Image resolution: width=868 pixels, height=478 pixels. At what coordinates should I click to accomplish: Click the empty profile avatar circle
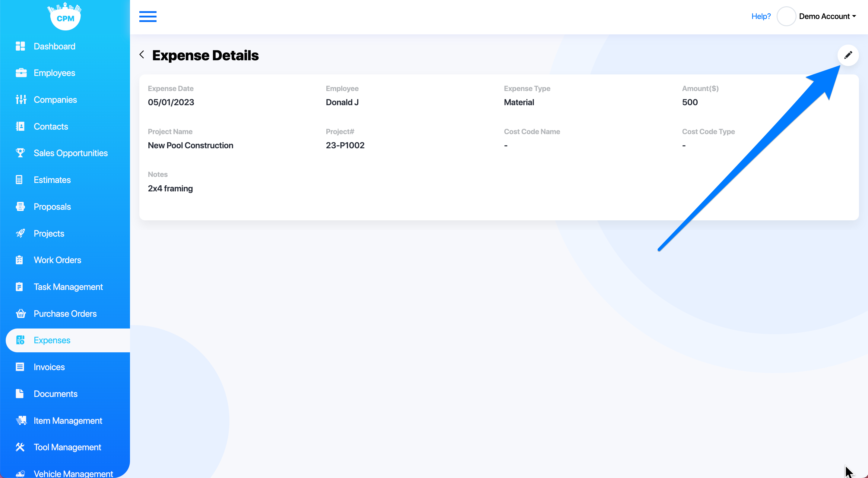coord(786,17)
